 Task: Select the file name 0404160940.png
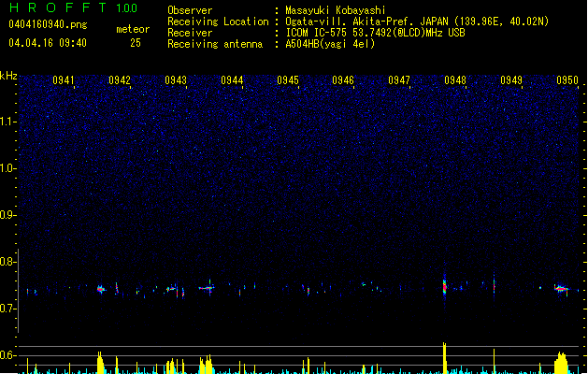coord(48,24)
